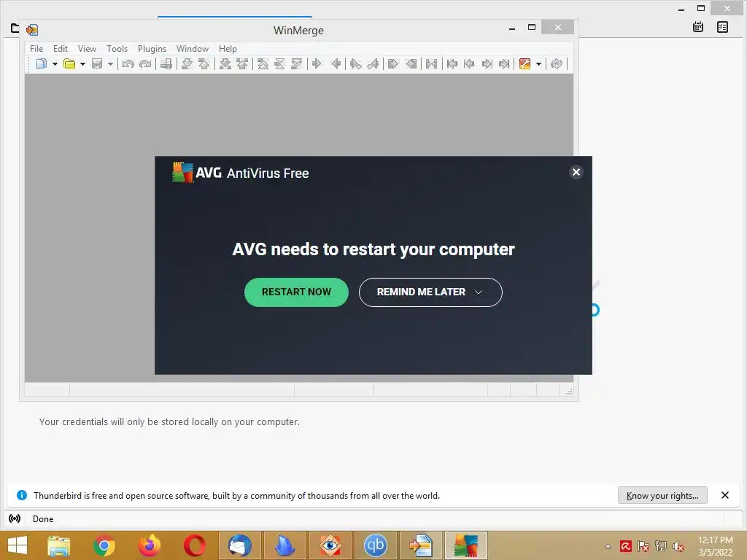The image size is (747, 560).
Task: Click the All Right toolbar icon
Action: (393, 63)
